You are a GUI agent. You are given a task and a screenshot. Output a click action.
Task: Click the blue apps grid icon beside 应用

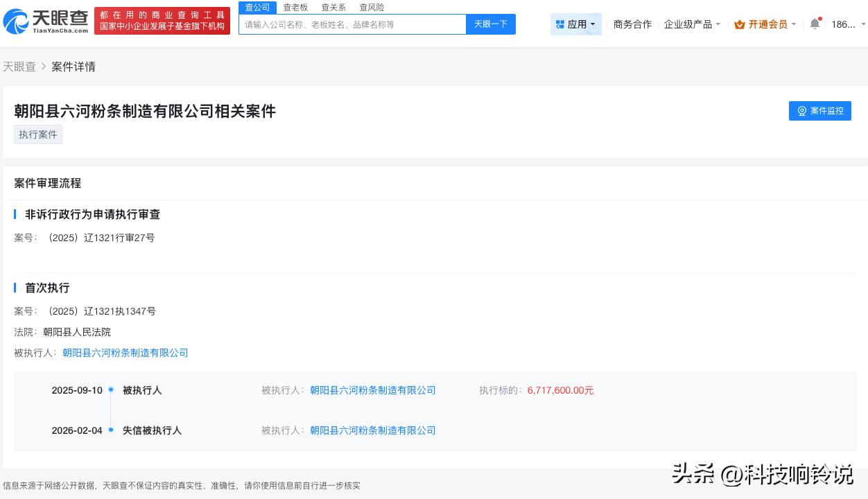pyautogui.click(x=561, y=24)
